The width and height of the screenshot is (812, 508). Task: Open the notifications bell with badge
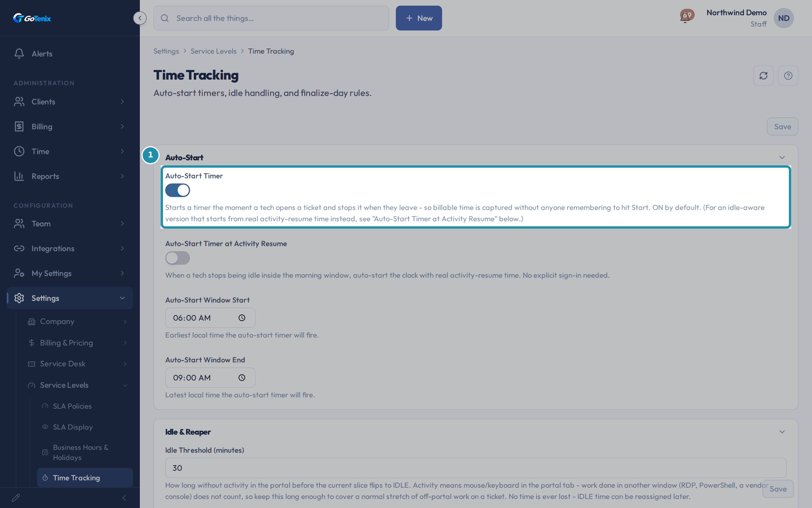(687, 16)
